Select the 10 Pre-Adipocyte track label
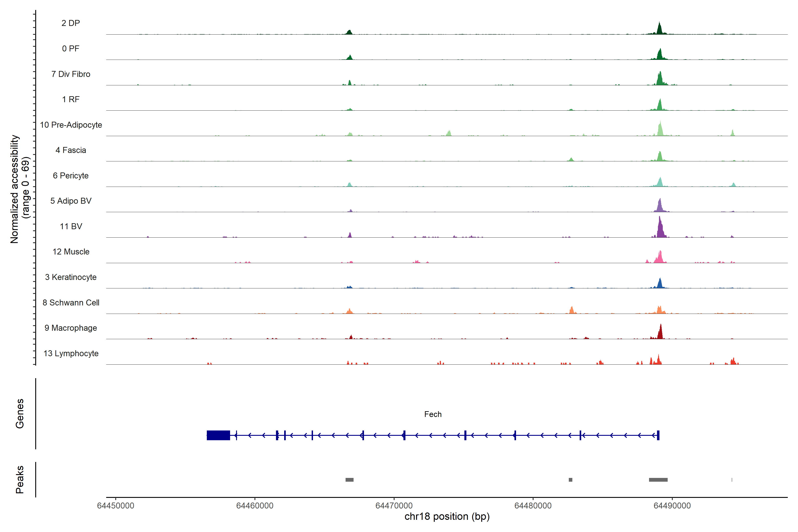This screenshot has width=798, height=532. coord(71,125)
